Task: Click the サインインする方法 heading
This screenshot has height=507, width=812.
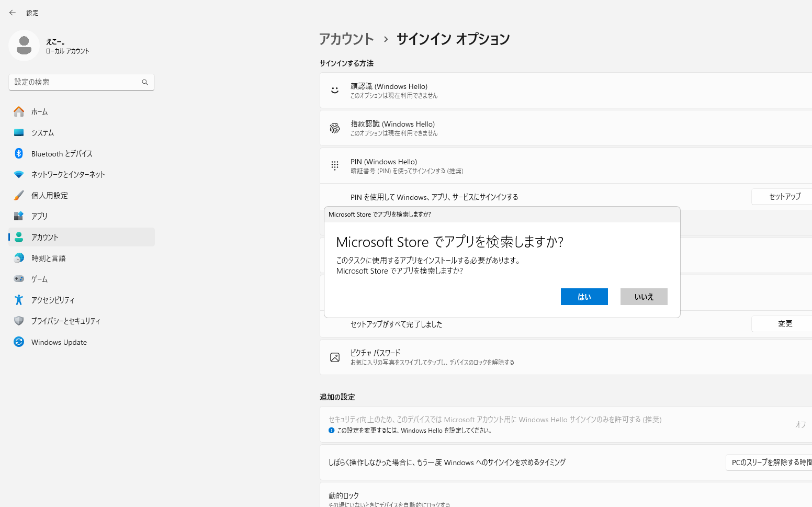Action: point(346,63)
